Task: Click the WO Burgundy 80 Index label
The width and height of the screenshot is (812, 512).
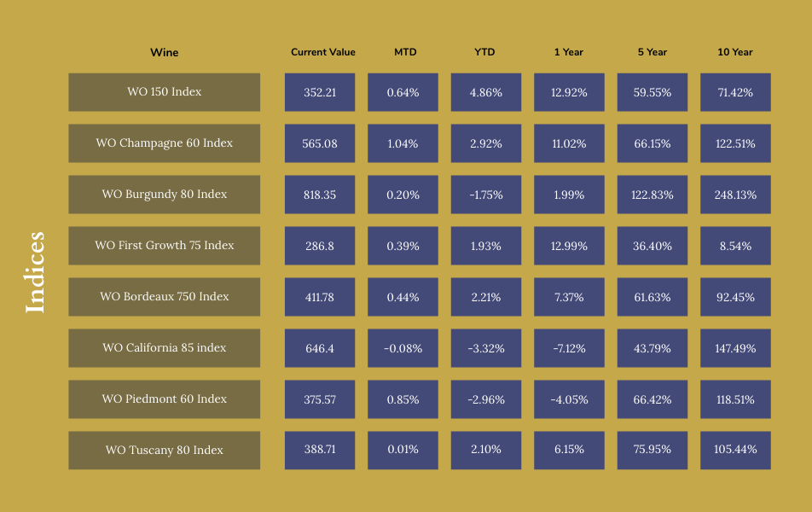Action: (x=165, y=195)
